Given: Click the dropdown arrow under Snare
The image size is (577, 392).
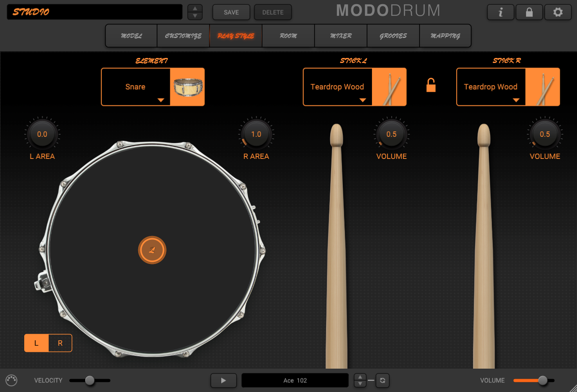Looking at the screenshot, I should tap(161, 100).
